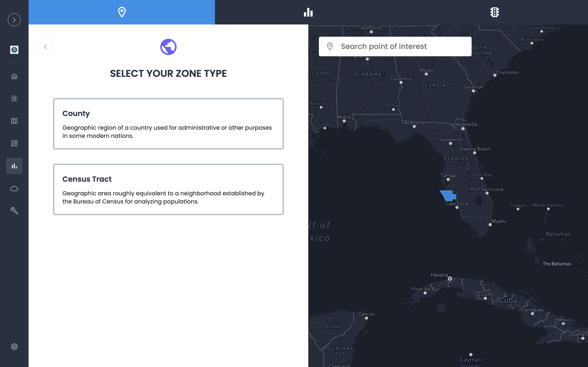
Task: Click the organization logo thumbnail in the sidebar
Action: pyautogui.click(x=14, y=50)
